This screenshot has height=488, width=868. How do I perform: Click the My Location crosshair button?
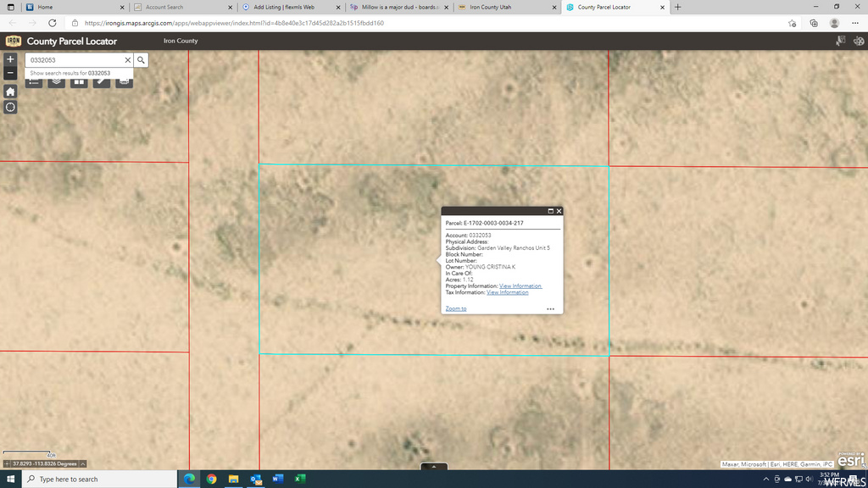[10, 108]
